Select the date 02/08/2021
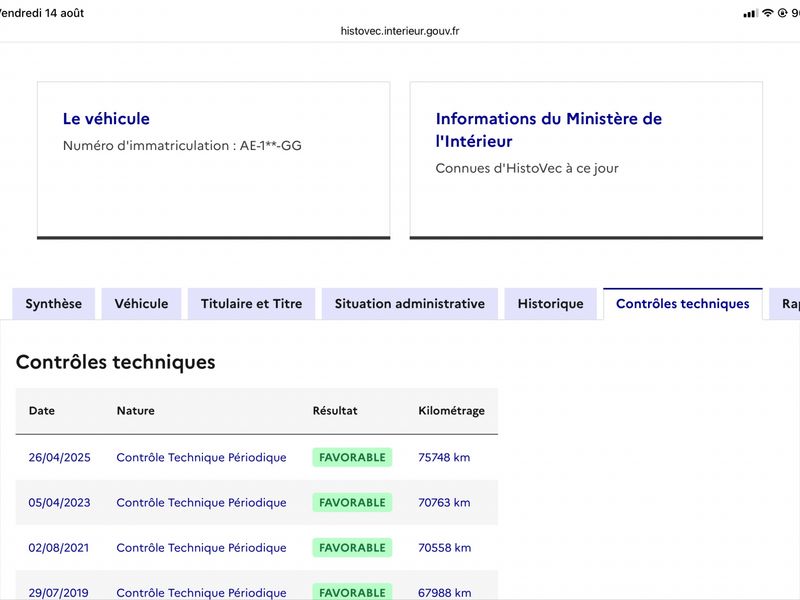800x600 pixels. [59, 548]
